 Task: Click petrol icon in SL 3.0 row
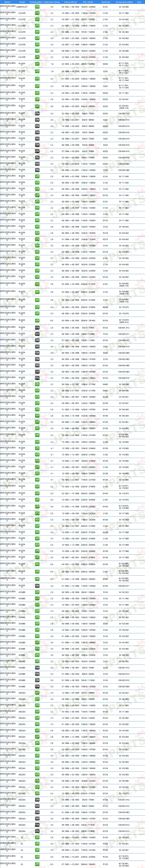pos(37,844)
